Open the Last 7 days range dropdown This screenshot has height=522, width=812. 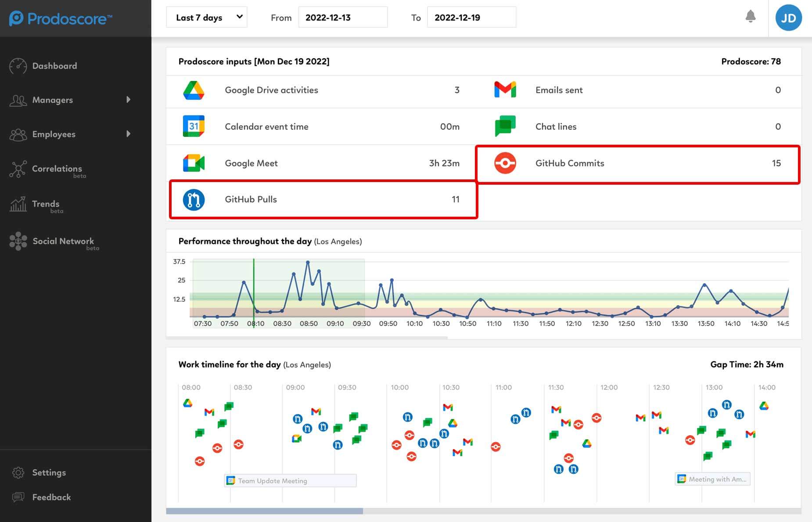click(x=207, y=18)
